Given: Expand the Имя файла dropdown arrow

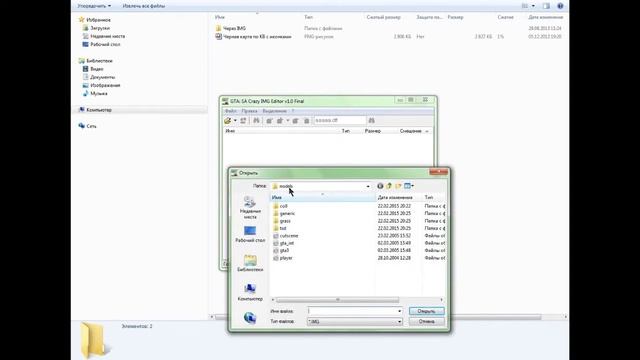Looking at the screenshot, I should tap(399, 311).
